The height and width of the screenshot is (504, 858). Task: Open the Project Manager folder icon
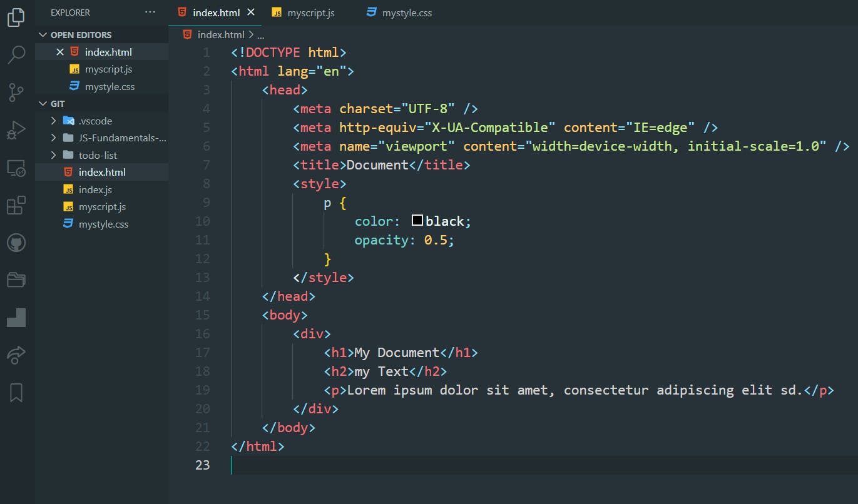coord(16,280)
